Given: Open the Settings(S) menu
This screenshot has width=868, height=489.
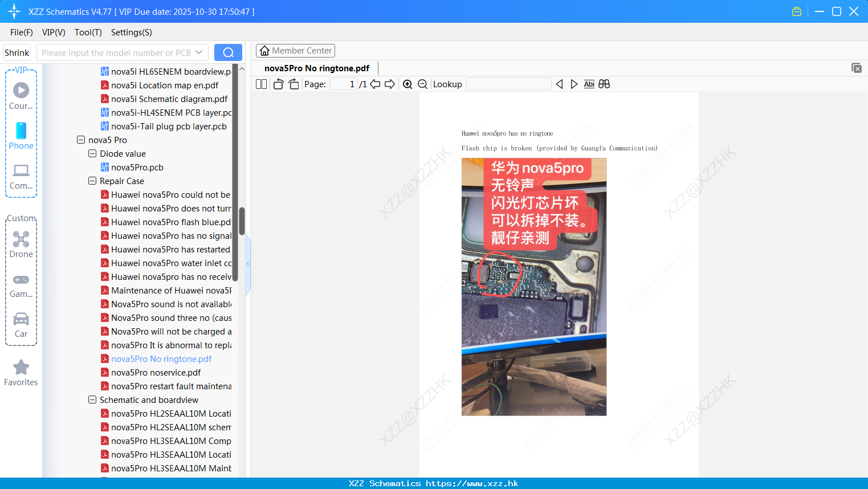Looking at the screenshot, I should pyautogui.click(x=132, y=32).
